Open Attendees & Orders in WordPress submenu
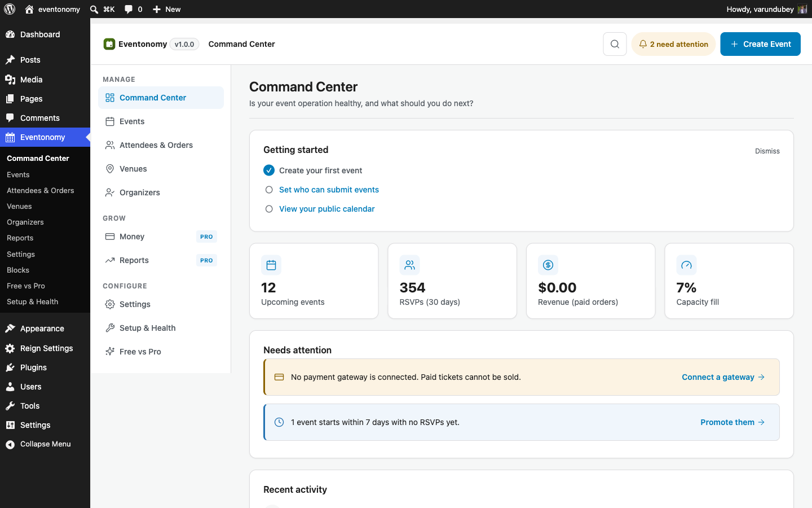Viewport: 812px width, 508px height. 41,191
